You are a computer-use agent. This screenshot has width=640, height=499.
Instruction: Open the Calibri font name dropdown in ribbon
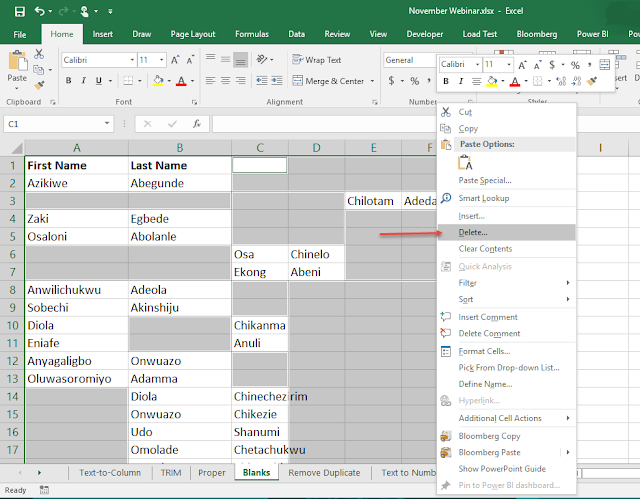point(132,60)
